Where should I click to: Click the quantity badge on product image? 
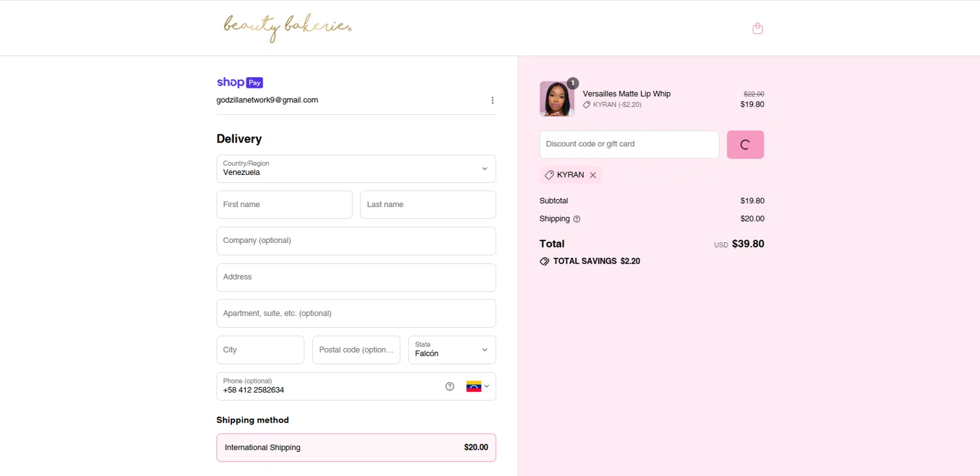573,83
